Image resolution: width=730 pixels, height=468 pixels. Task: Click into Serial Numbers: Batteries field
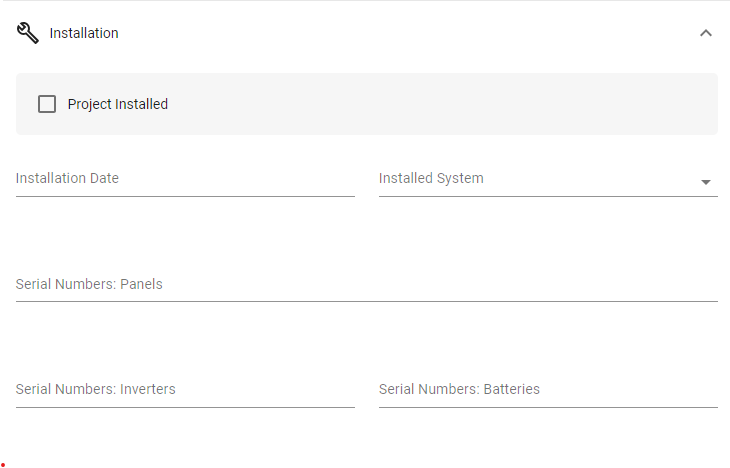click(548, 390)
